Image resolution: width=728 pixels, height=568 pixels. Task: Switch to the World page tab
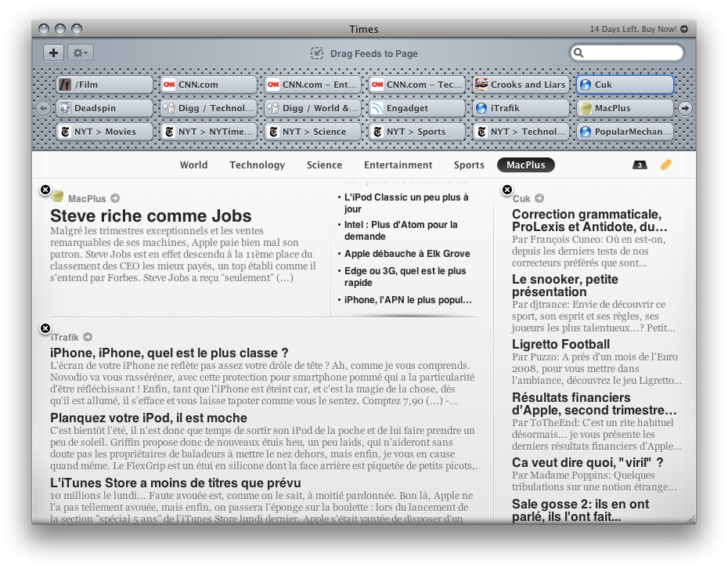[193, 165]
